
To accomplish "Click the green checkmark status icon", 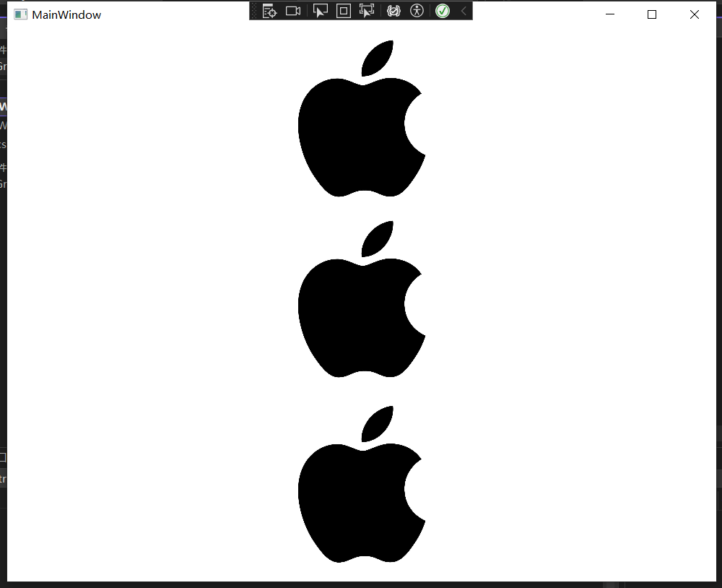I will tap(443, 11).
